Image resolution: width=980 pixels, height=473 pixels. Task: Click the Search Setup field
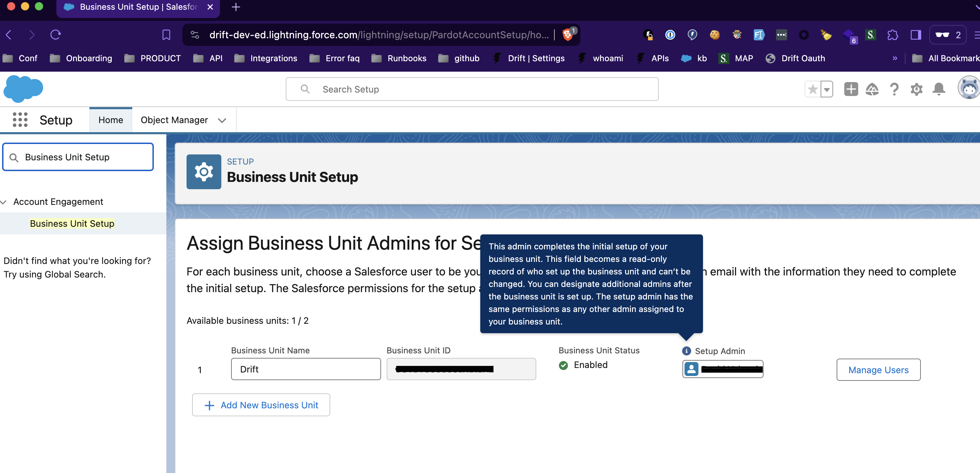pos(472,89)
